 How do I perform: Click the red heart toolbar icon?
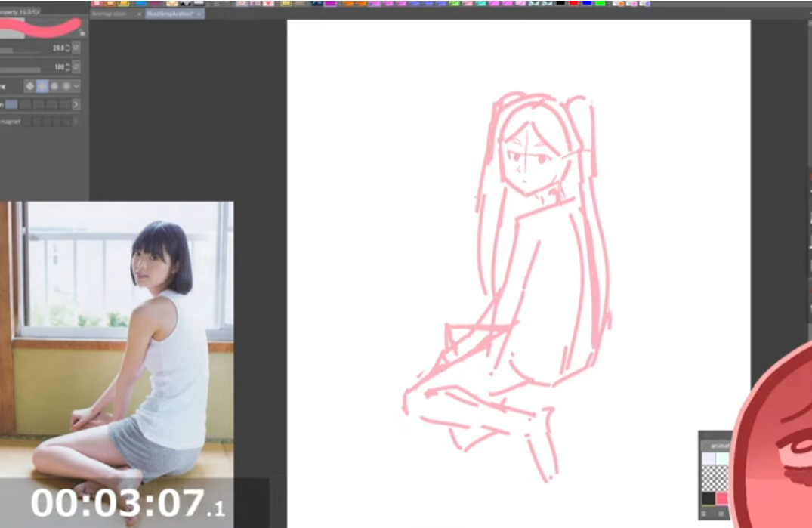pos(268,2)
